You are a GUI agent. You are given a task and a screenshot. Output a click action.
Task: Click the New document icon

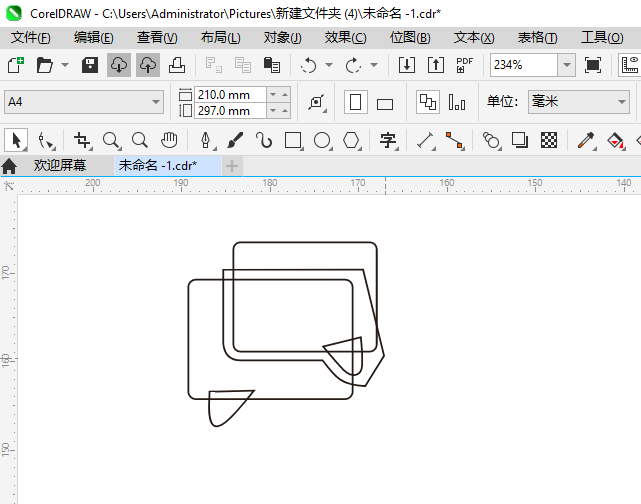coord(16,65)
